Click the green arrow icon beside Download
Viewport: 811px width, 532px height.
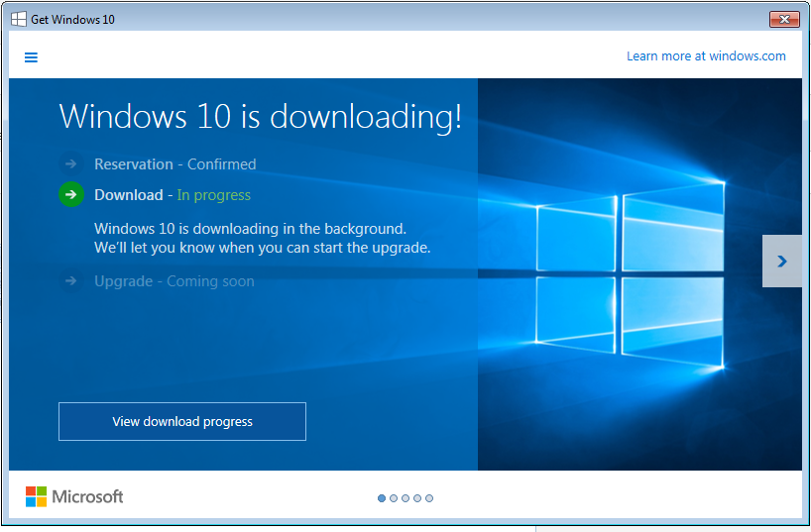tap(70, 195)
